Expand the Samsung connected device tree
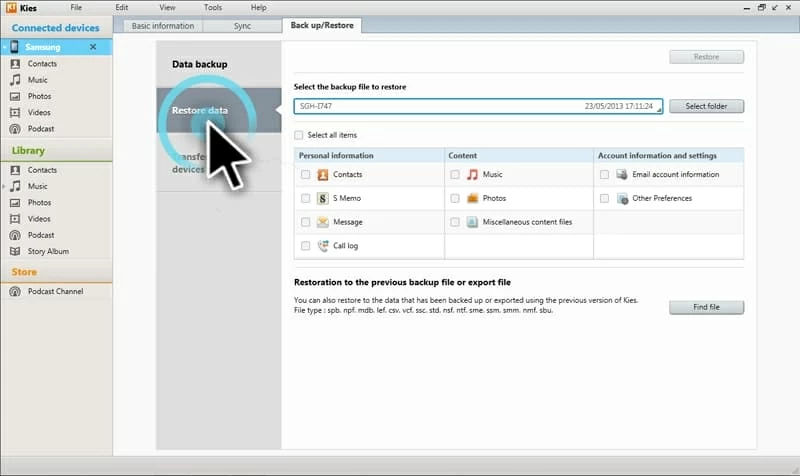 4,47
